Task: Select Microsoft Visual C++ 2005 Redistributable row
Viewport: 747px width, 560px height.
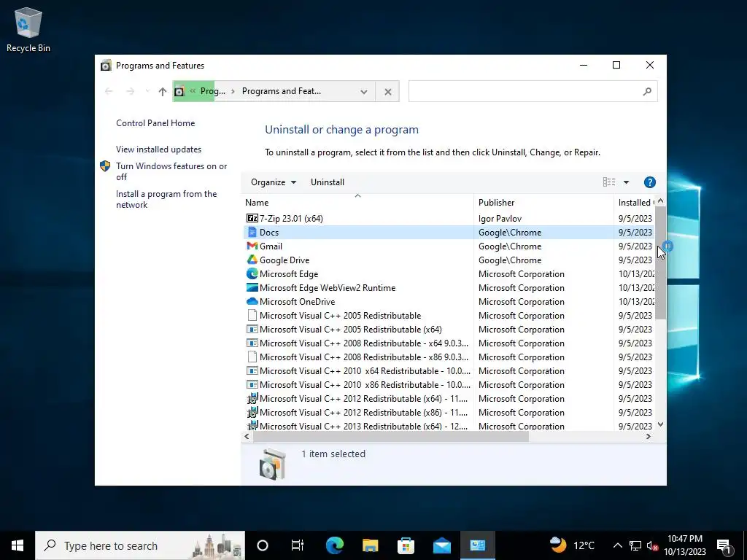Action: pos(449,316)
